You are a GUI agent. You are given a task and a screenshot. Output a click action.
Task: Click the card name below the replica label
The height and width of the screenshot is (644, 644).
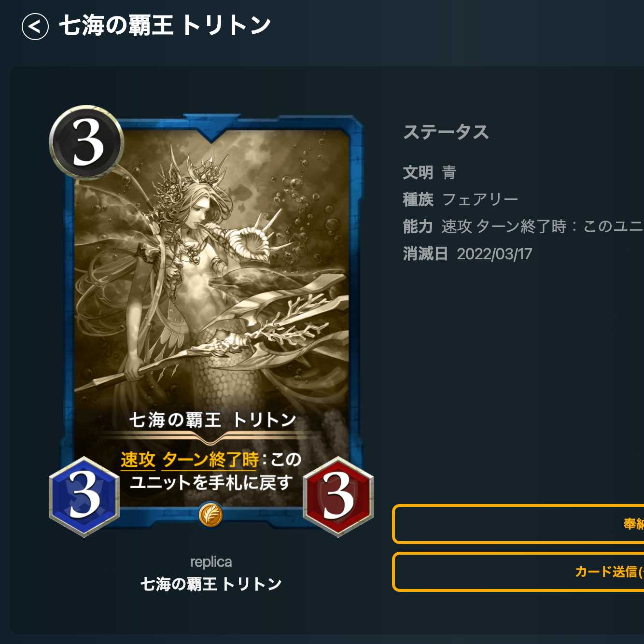pyautogui.click(x=211, y=584)
